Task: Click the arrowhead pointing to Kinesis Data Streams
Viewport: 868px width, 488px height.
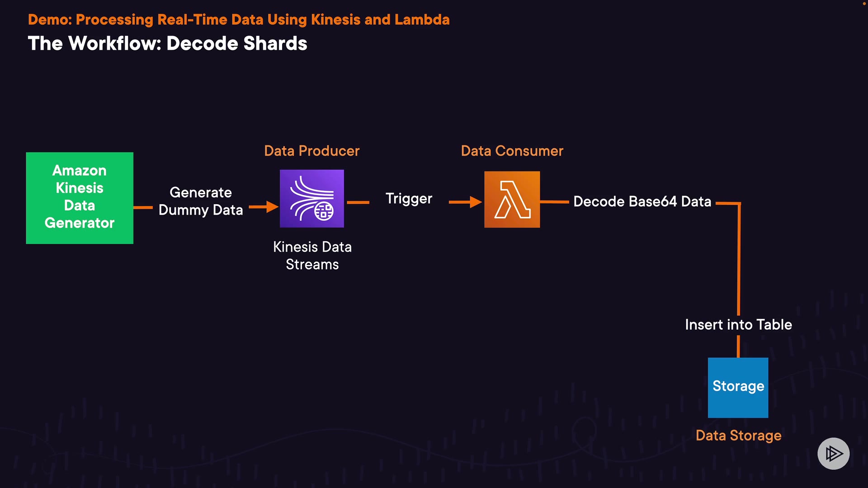Action: [x=272, y=206]
